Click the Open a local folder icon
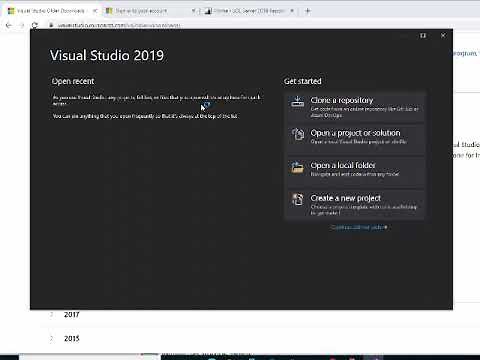This screenshot has width=480, height=360. [297, 167]
